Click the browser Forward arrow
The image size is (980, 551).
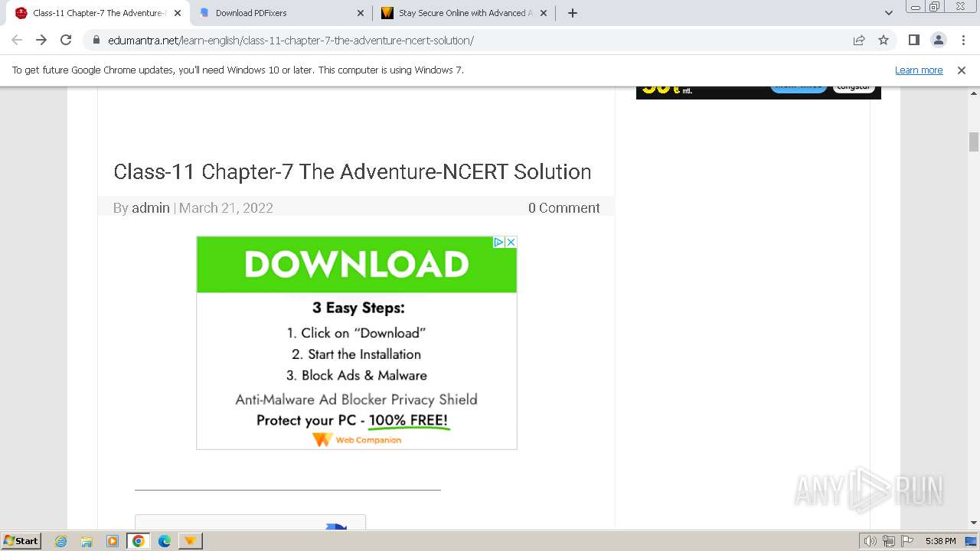41,40
